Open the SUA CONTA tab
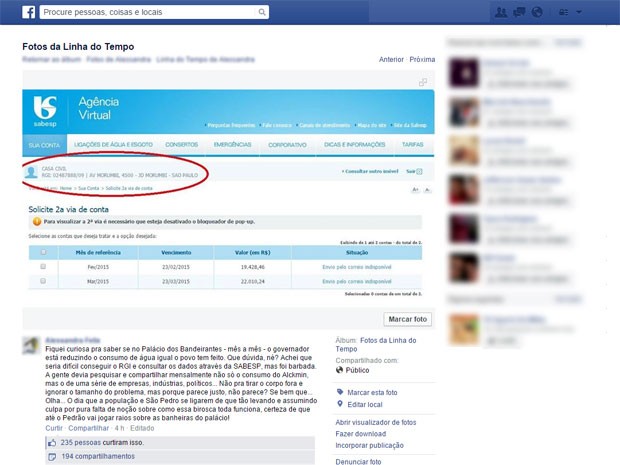Viewport: 620px width, 465px height. (43, 145)
